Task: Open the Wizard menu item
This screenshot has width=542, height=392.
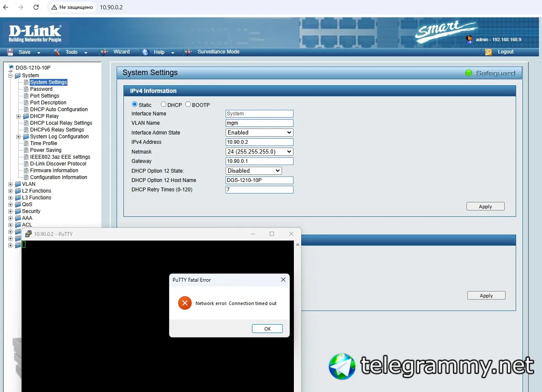Action: pyautogui.click(x=121, y=52)
